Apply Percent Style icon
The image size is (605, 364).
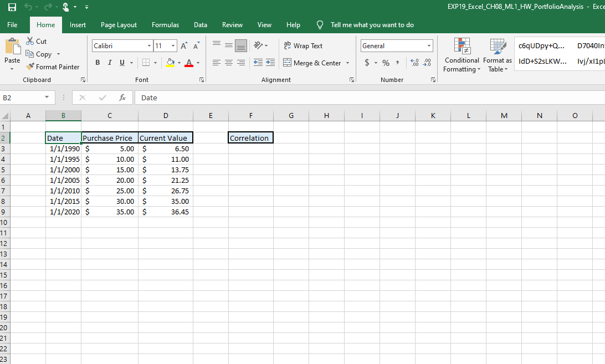point(386,63)
